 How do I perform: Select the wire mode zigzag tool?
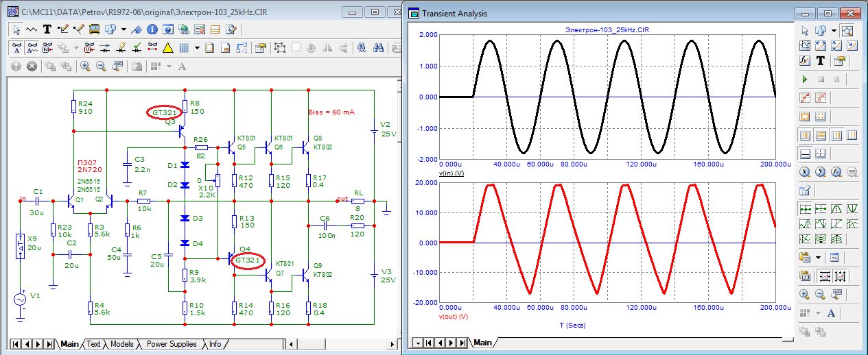(32, 29)
